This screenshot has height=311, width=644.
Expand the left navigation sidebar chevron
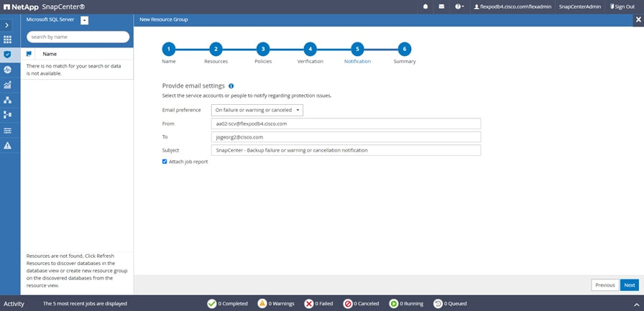[7, 25]
